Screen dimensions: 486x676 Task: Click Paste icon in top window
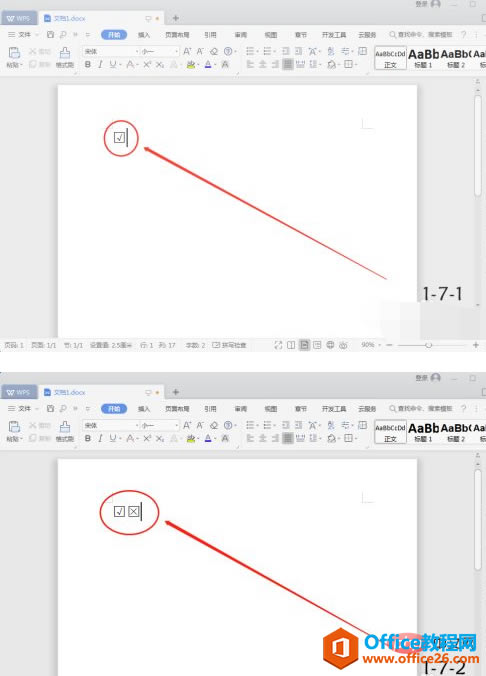coord(14,53)
